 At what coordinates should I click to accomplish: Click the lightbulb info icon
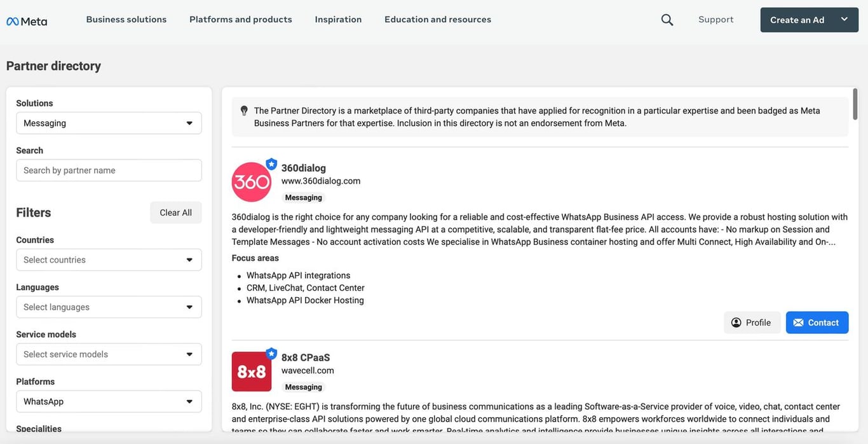(x=244, y=111)
